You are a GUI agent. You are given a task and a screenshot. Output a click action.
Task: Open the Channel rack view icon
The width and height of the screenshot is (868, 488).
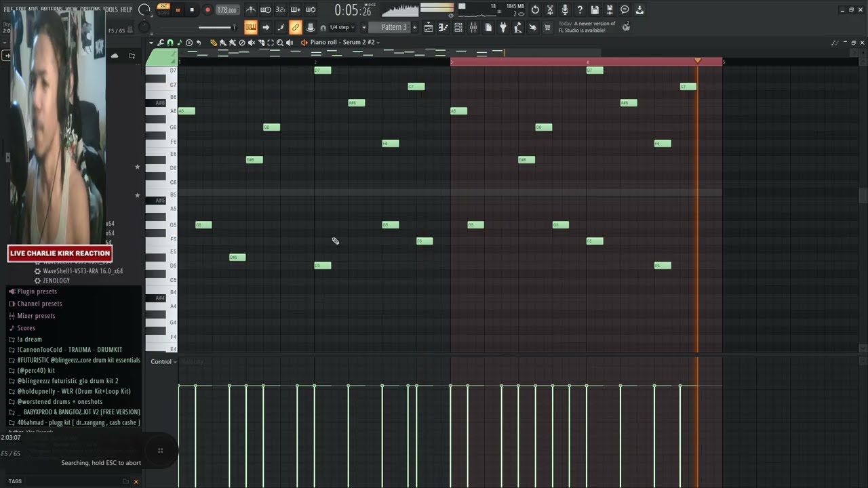[x=458, y=27]
